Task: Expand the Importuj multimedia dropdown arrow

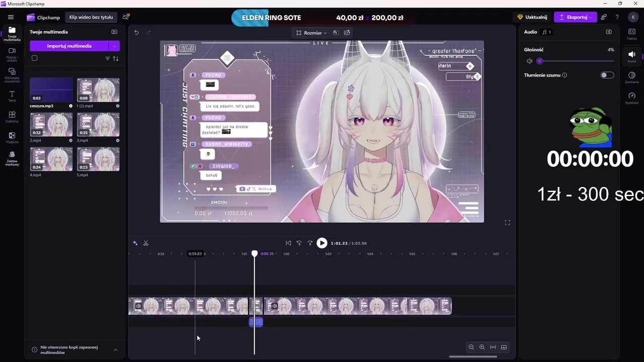Action: coord(115,46)
